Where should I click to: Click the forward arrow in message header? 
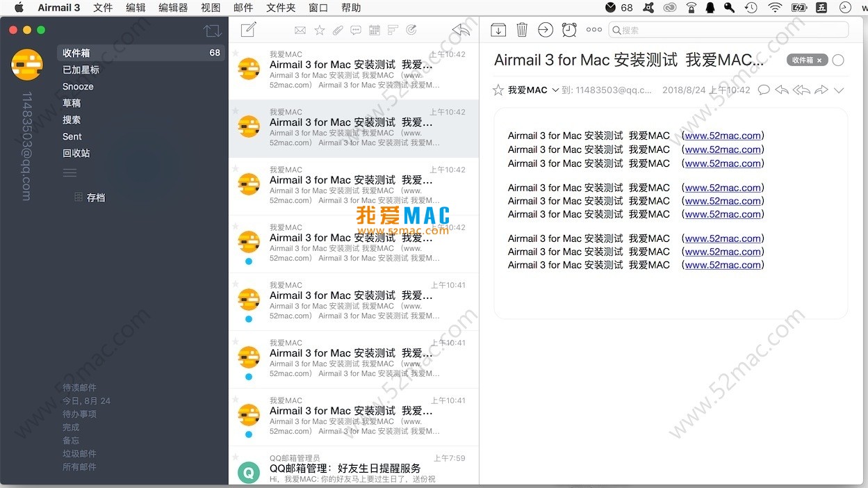821,90
